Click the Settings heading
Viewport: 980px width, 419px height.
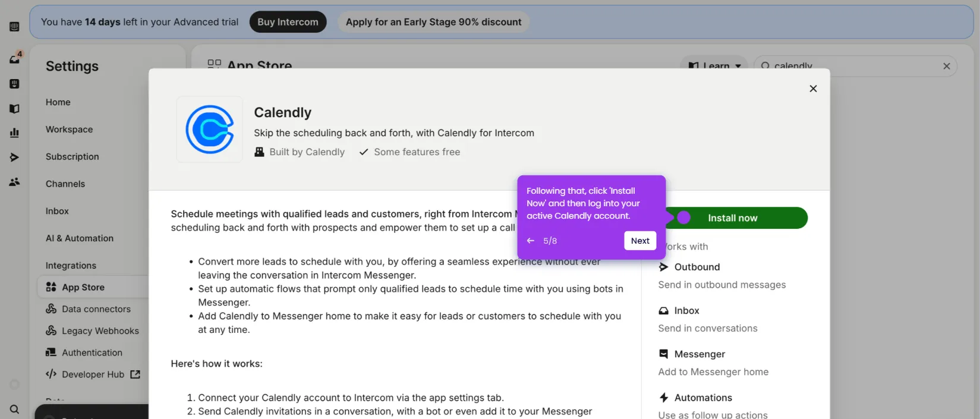(x=72, y=66)
